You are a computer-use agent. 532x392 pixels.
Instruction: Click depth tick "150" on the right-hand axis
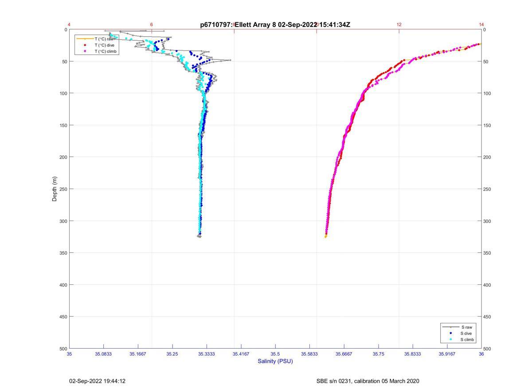488,125
